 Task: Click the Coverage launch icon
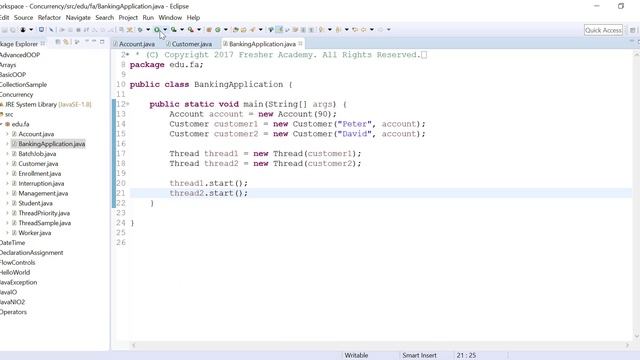[173, 29]
